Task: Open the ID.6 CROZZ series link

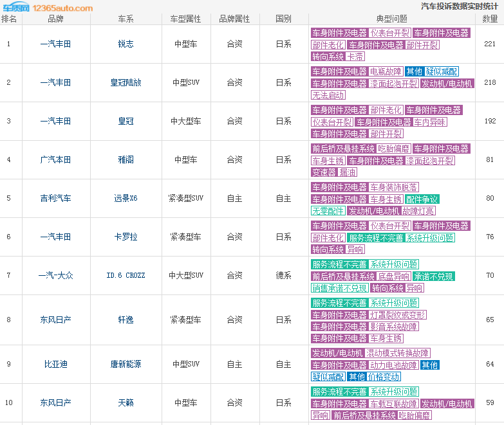Action: (126, 275)
